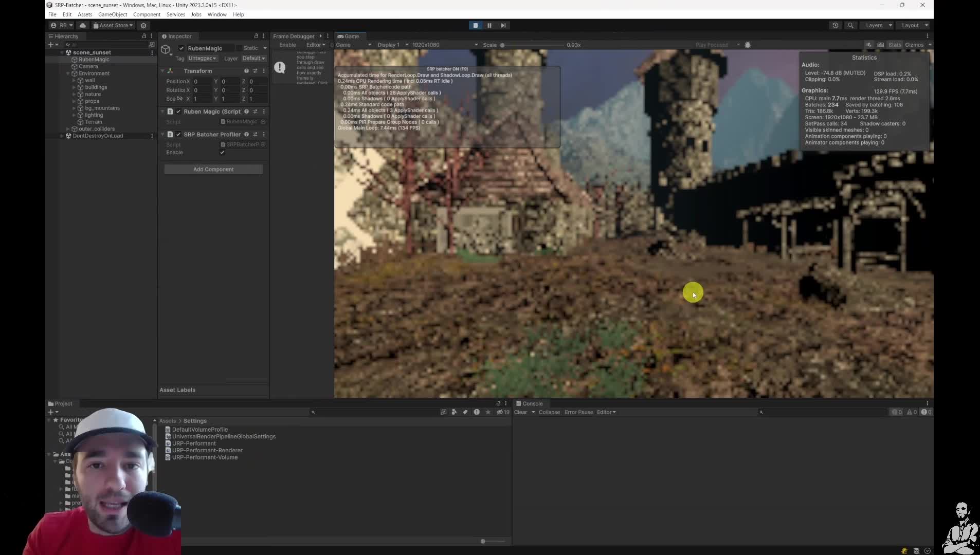980x555 pixels.
Task: Click Clear in the Console
Action: tap(520, 412)
